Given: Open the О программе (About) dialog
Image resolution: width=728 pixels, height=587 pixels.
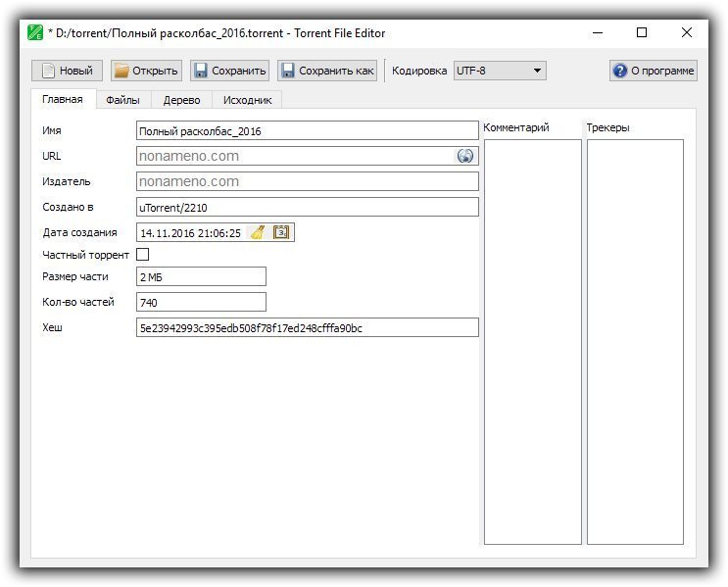Looking at the screenshot, I should pyautogui.click(x=654, y=71).
